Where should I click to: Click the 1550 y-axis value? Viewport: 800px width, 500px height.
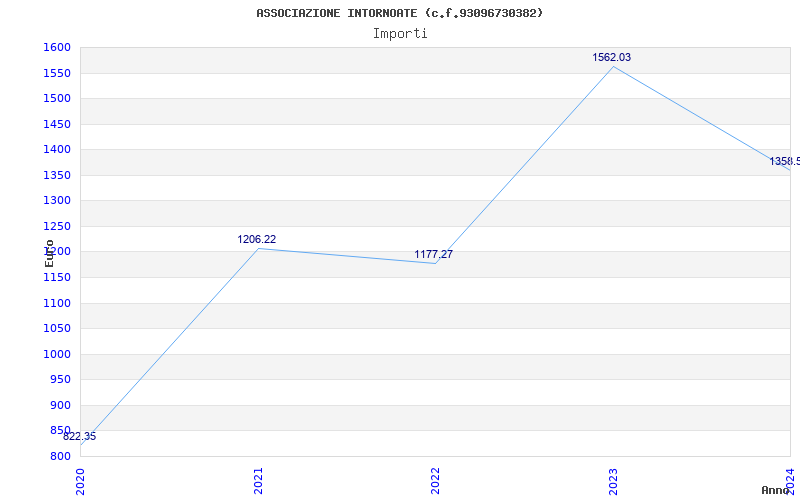[57, 73]
